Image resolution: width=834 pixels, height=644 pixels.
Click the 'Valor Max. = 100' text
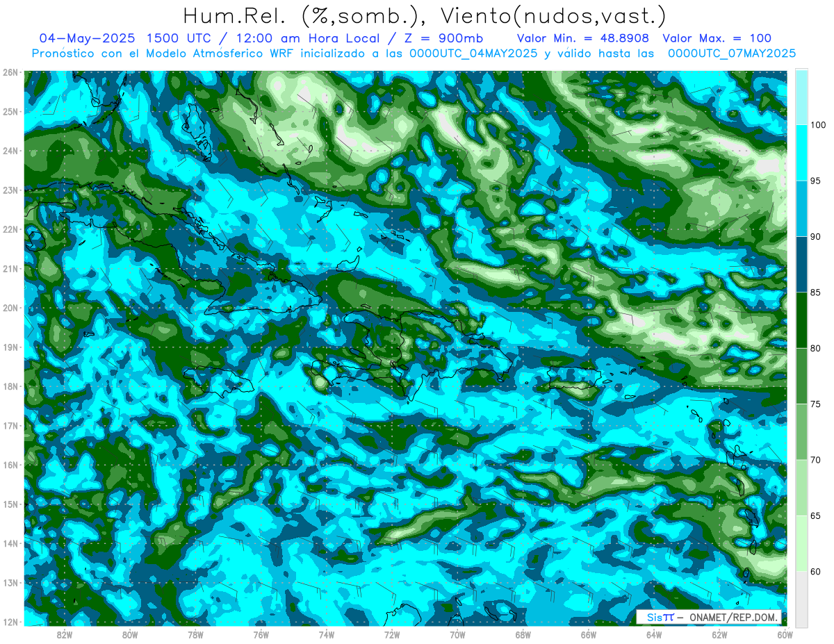[717, 38]
